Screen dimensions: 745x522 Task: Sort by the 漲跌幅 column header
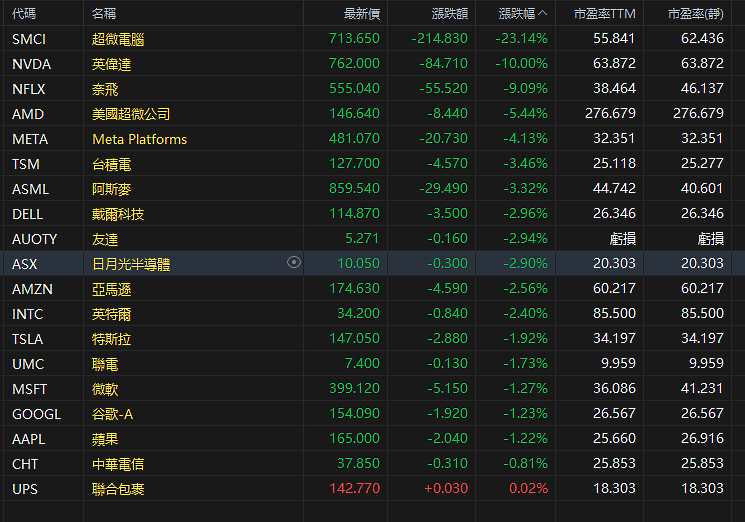[x=523, y=14]
